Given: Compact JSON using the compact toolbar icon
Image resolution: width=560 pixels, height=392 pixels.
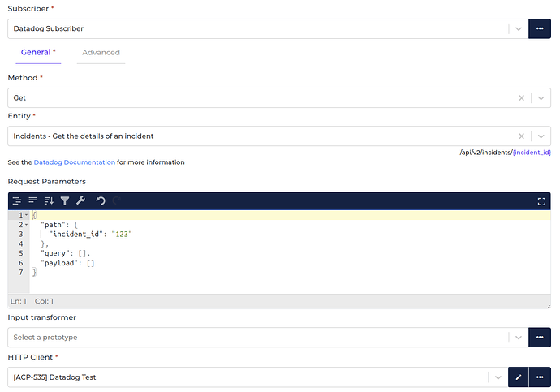Looking at the screenshot, I should [x=32, y=200].
